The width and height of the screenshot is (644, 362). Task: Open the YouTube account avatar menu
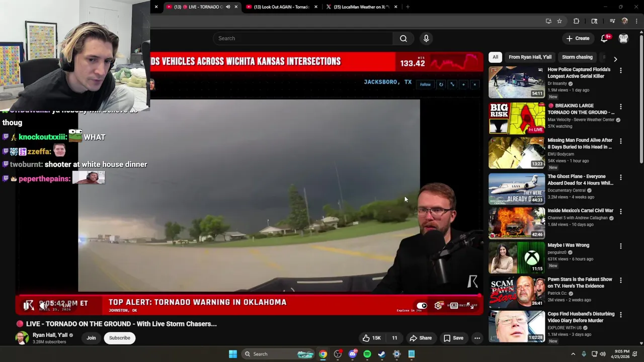pyautogui.click(x=623, y=38)
